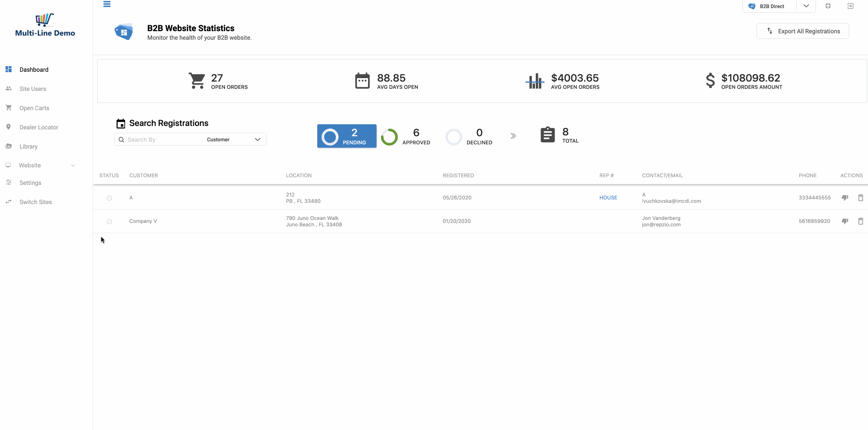Click registered date 01/20/2020
The width and height of the screenshot is (868, 430).
(x=456, y=221)
